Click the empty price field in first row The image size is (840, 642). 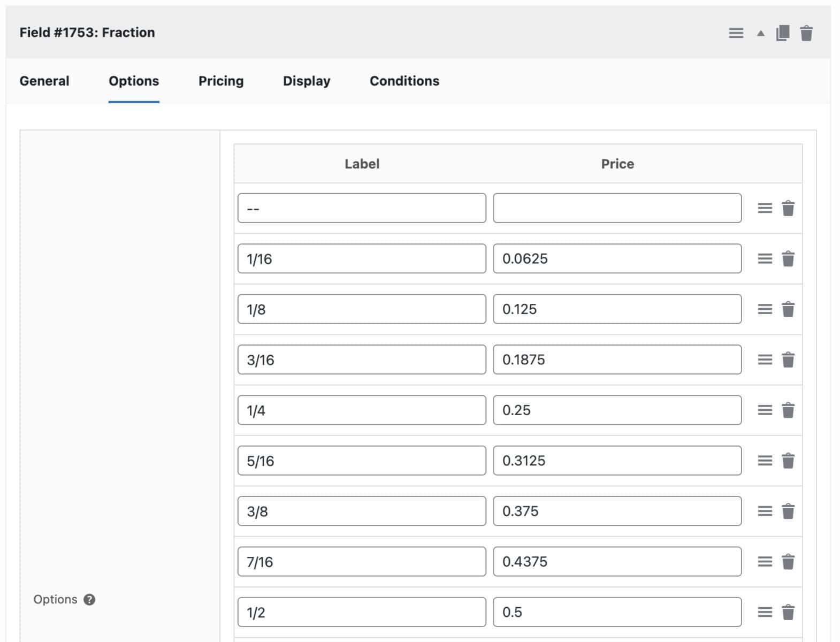tap(617, 208)
